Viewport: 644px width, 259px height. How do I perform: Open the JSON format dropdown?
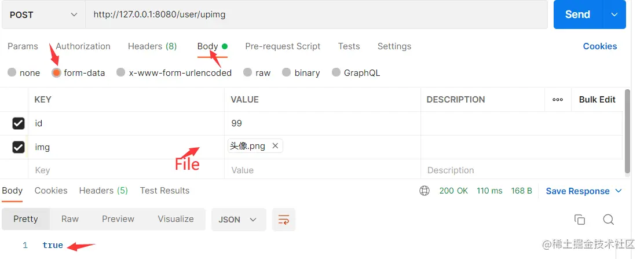(239, 220)
